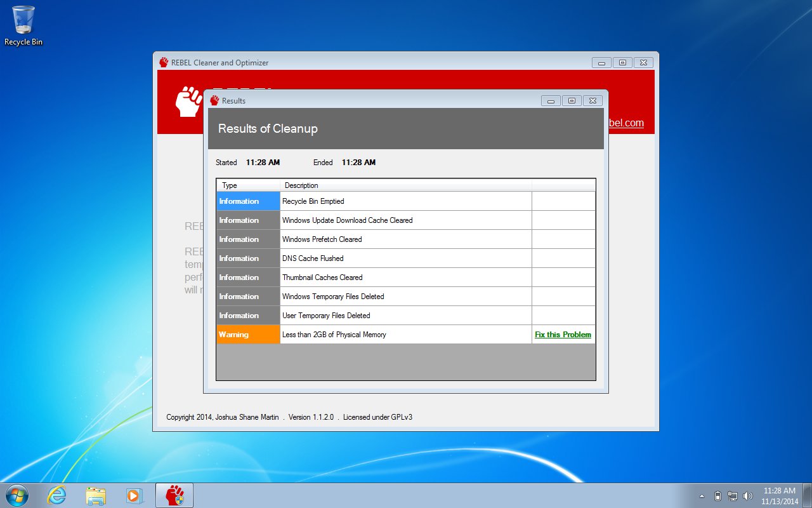Click the Action Center flag icon

[719, 495]
